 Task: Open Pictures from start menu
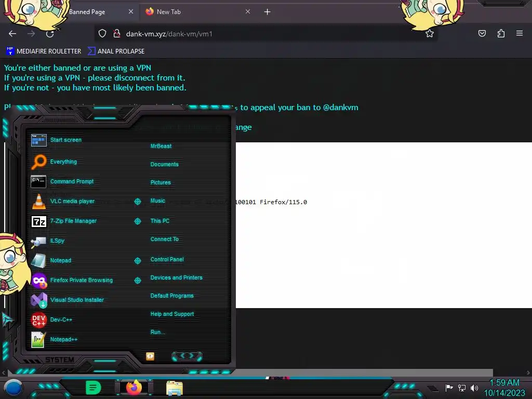click(x=161, y=182)
